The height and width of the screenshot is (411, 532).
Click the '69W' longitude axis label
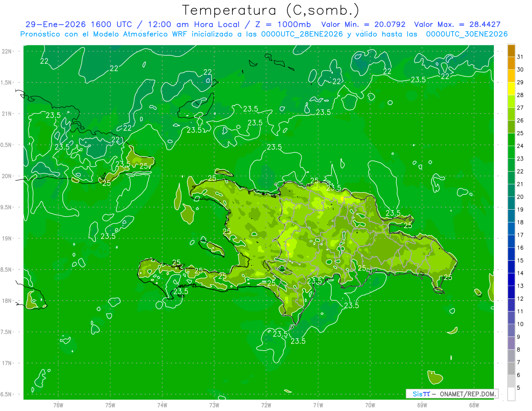click(422, 405)
